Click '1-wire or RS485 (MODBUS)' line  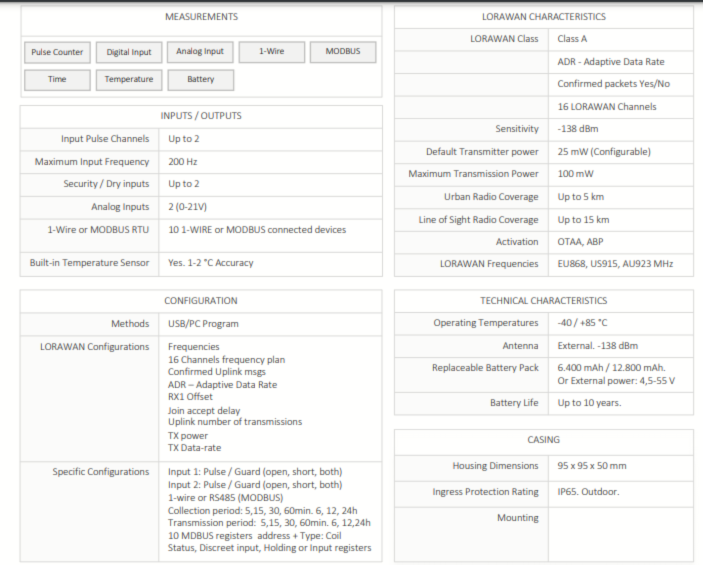tap(226, 498)
